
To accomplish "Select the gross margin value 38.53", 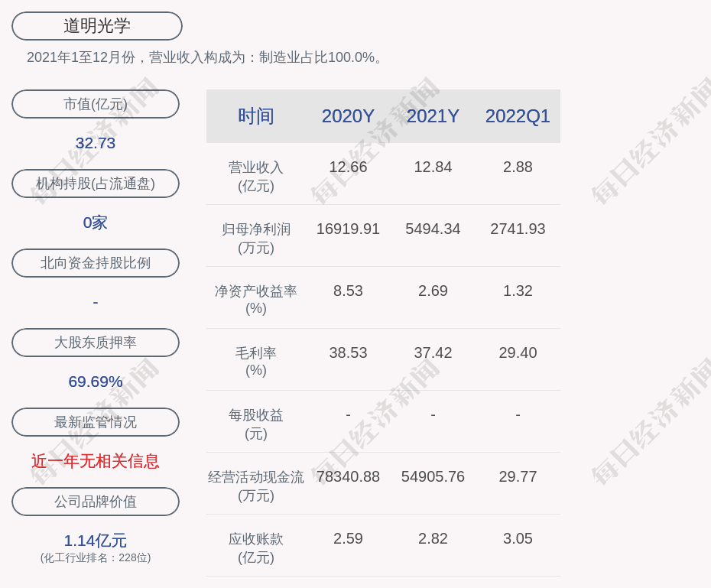I will [349, 352].
